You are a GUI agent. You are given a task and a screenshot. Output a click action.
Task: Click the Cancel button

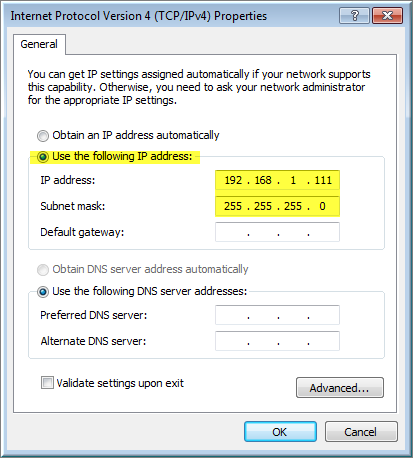(361, 432)
